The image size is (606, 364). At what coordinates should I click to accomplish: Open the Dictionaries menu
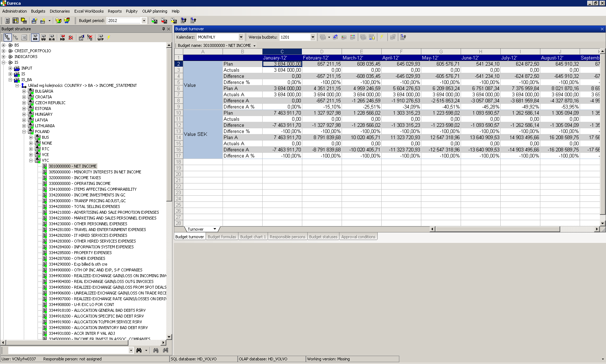click(x=60, y=11)
